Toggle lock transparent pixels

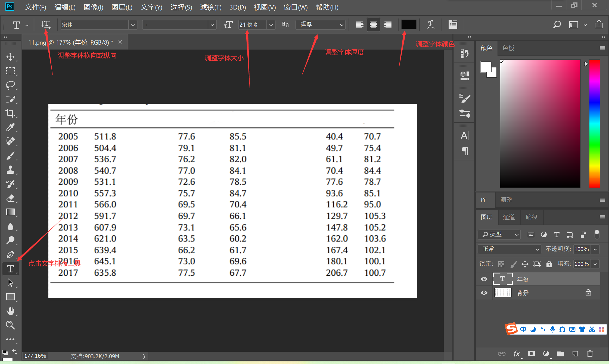pos(501,264)
